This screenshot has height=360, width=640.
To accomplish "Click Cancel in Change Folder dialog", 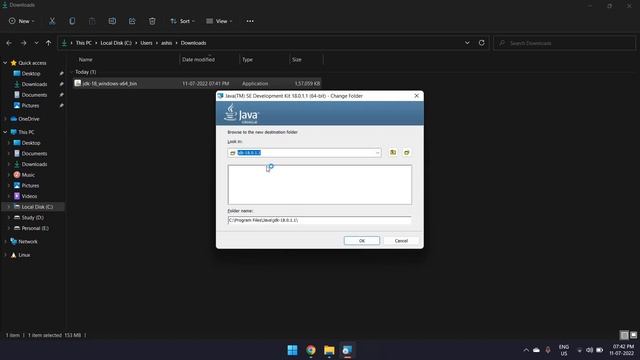I will click(401, 241).
